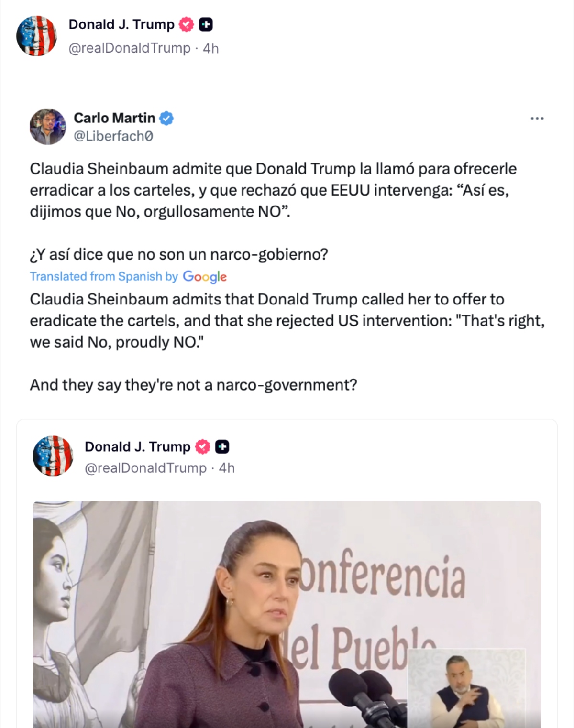Click the original Spanish post text

tap(273, 190)
